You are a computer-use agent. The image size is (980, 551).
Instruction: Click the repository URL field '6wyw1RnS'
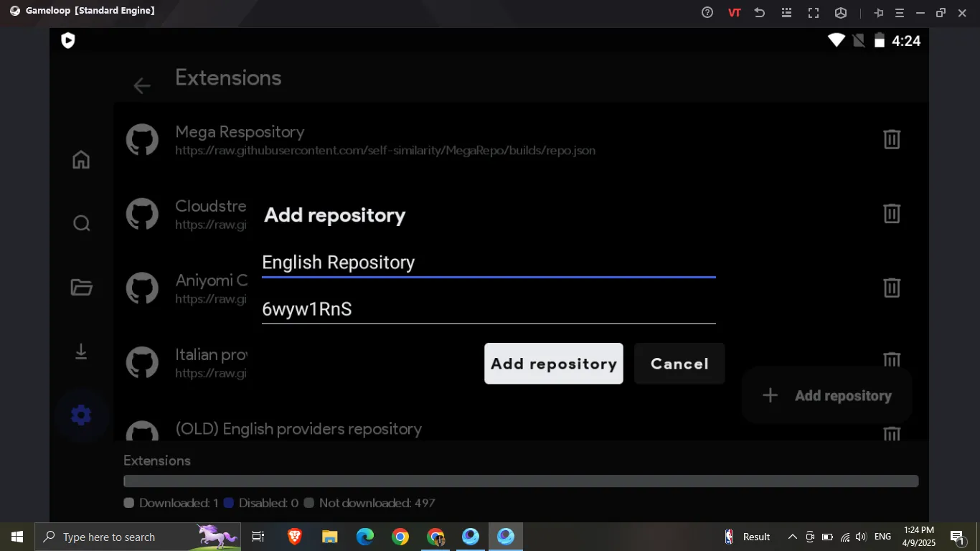[x=488, y=309]
